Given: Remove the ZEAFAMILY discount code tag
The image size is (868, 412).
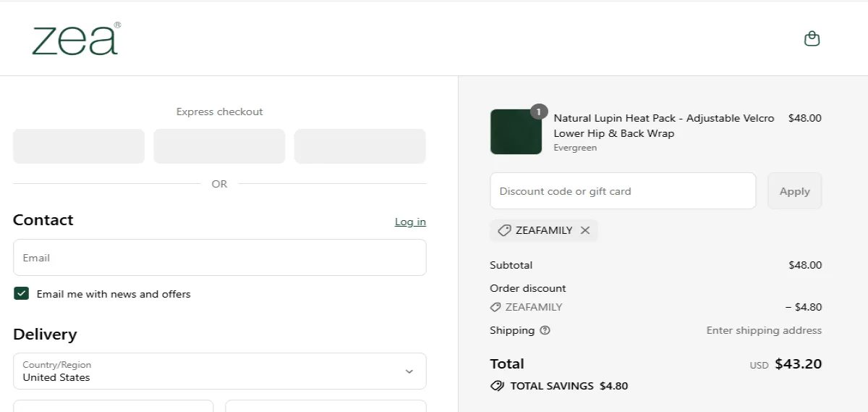Looking at the screenshot, I should (585, 230).
